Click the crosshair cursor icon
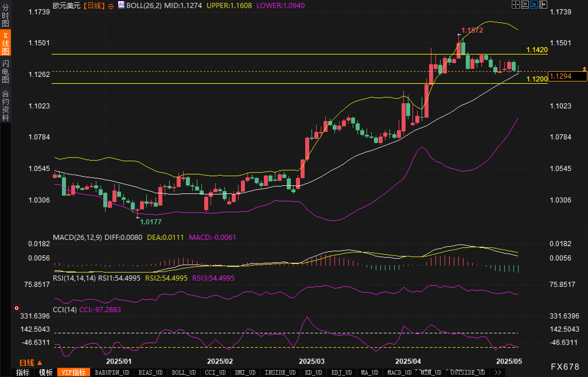 (515, 5)
